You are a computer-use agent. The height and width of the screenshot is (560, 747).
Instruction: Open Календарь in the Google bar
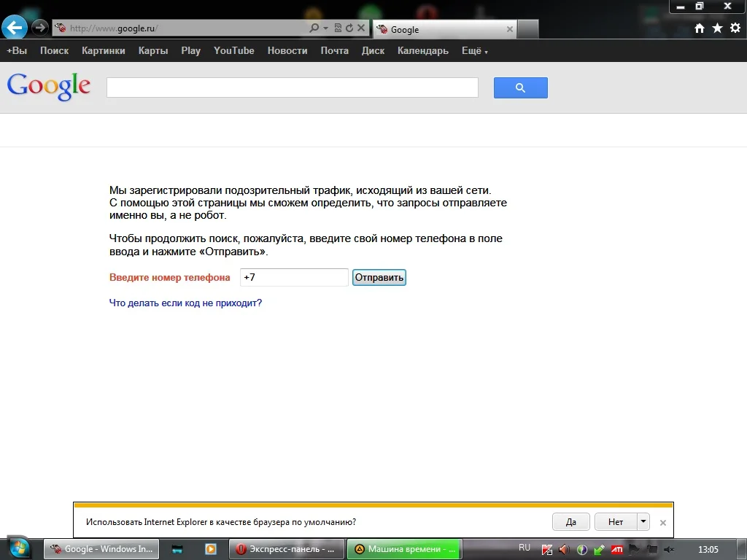(x=423, y=50)
